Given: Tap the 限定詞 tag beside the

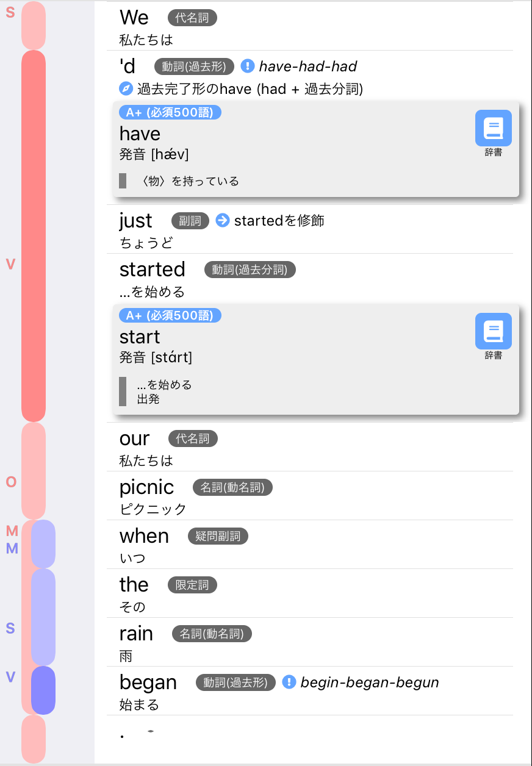Looking at the screenshot, I should [x=192, y=585].
